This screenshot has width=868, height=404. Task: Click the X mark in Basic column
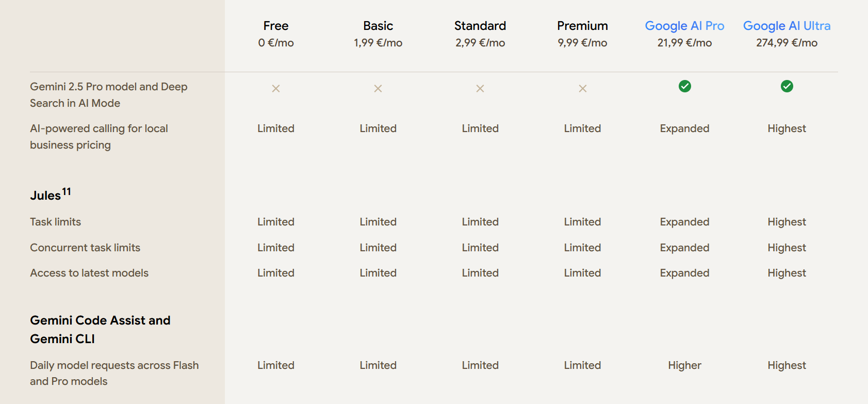pos(378,89)
